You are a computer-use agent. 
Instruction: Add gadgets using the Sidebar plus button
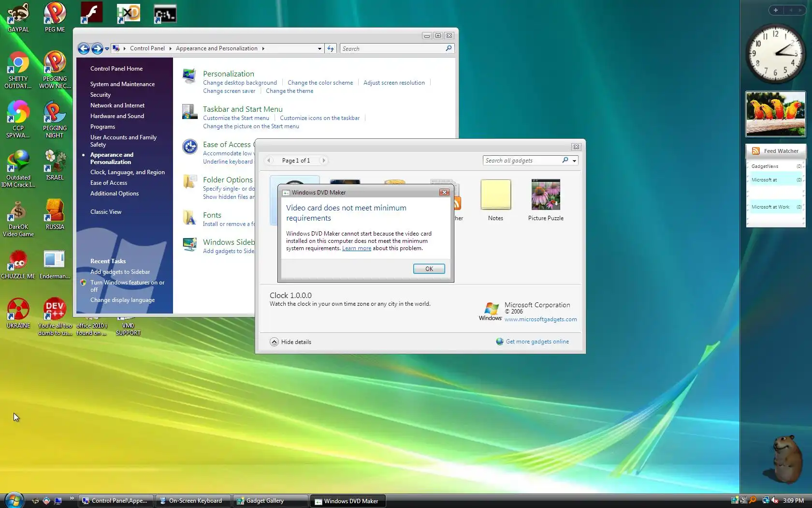[x=776, y=10]
